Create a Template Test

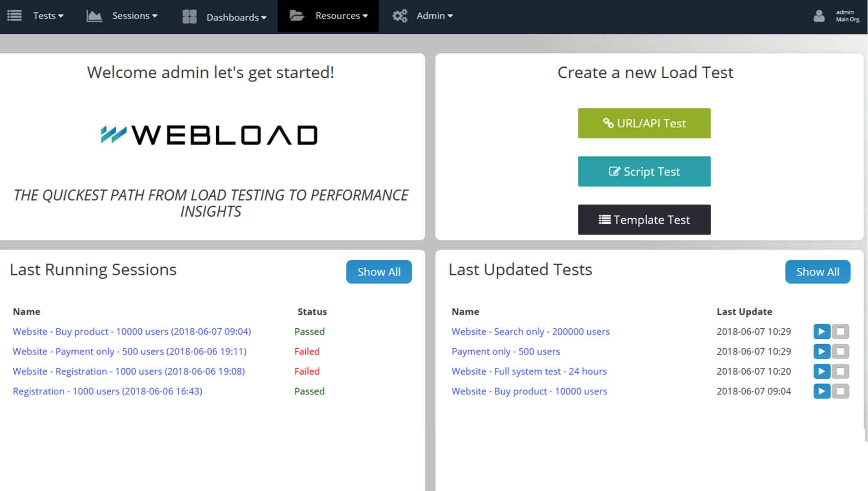tap(644, 220)
